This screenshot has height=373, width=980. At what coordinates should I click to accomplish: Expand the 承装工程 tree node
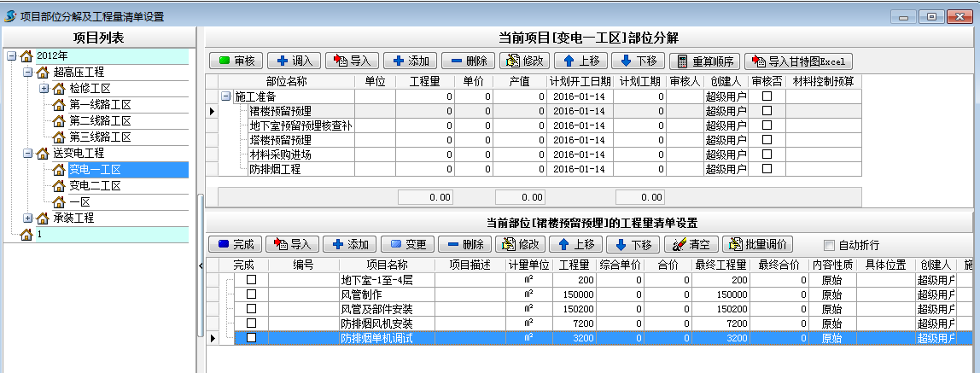pyautogui.click(x=28, y=219)
